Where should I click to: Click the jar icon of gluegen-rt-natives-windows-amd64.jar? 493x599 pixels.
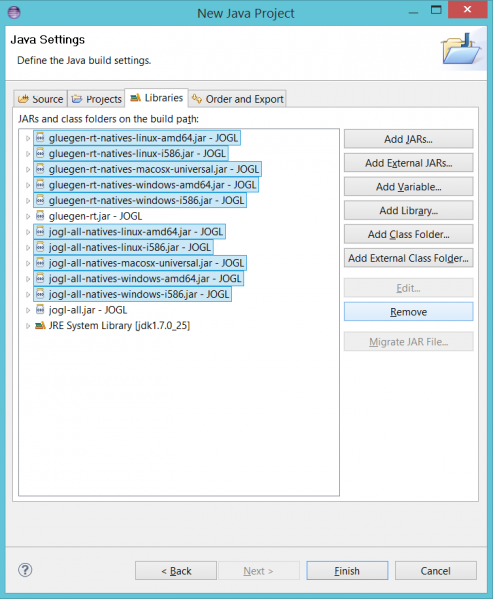click(x=40, y=185)
